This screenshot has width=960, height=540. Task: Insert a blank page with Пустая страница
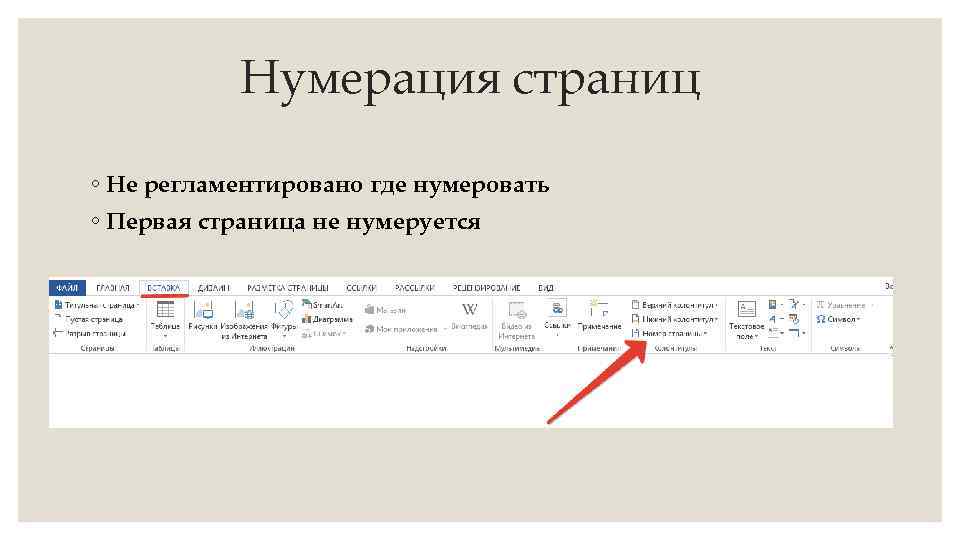click(x=89, y=319)
